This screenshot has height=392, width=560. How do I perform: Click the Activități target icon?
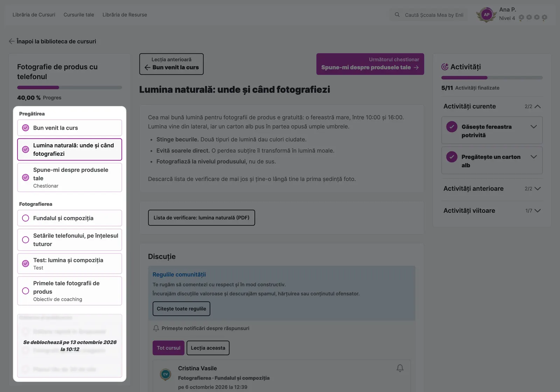(x=445, y=67)
